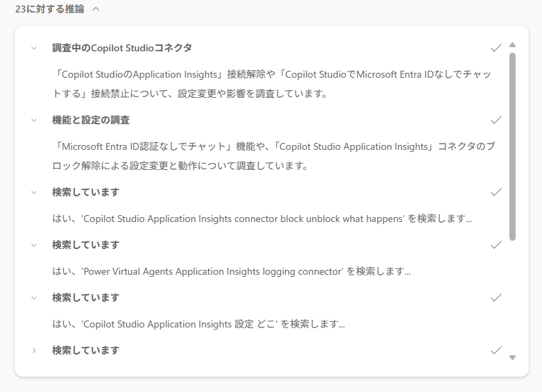
Task: Collapse the 23に対する推論 header chevron
Action: click(96, 9)
